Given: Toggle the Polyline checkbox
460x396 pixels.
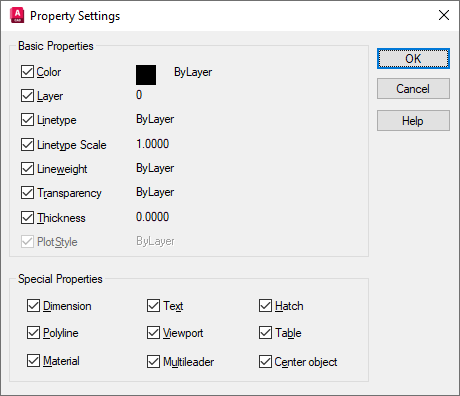Looking at the screenshot, I should point(33,333).
